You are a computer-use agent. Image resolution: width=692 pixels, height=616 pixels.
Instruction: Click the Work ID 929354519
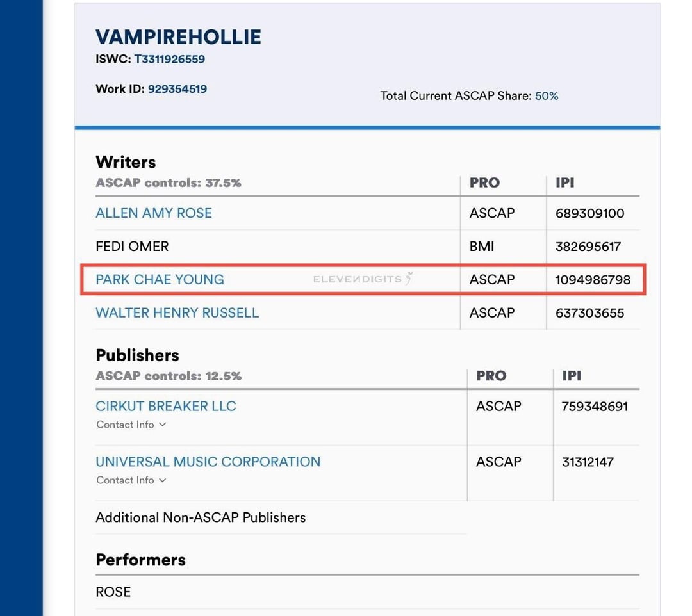click(177, 89)
